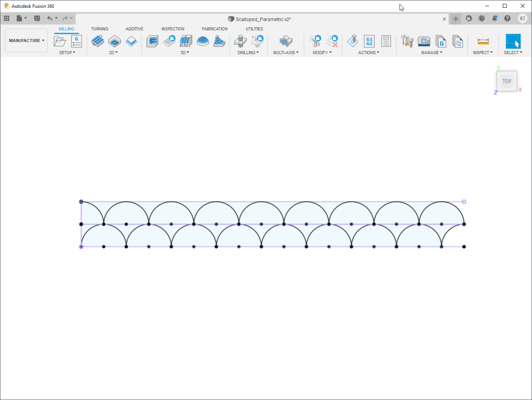532x400 pixels.
Task: Click the Simulate icon in Actions
Action: coord(353,41)
